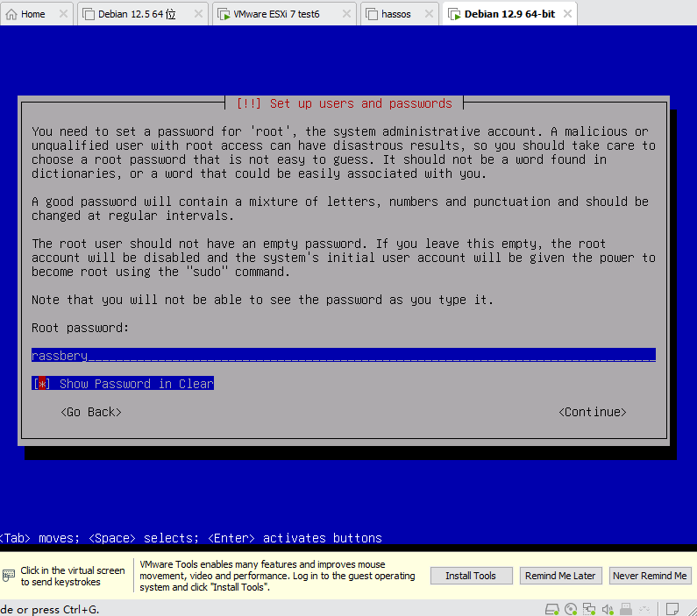Click the greyed-out device icon next to USB
Image resolution: width=697 pixels, height=616 pixels.
click(x=644, y=609)
